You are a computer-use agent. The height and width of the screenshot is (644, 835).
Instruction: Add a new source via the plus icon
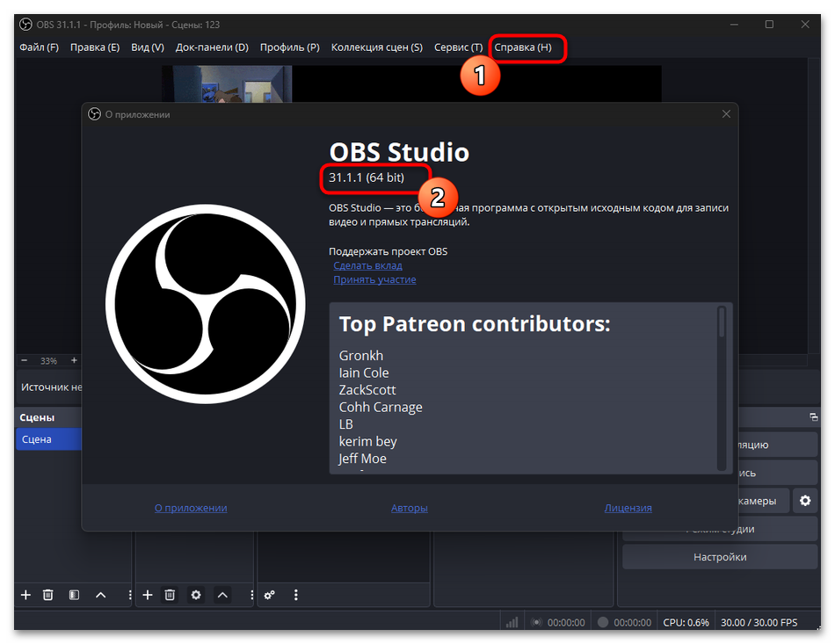(x=147, y=595)
